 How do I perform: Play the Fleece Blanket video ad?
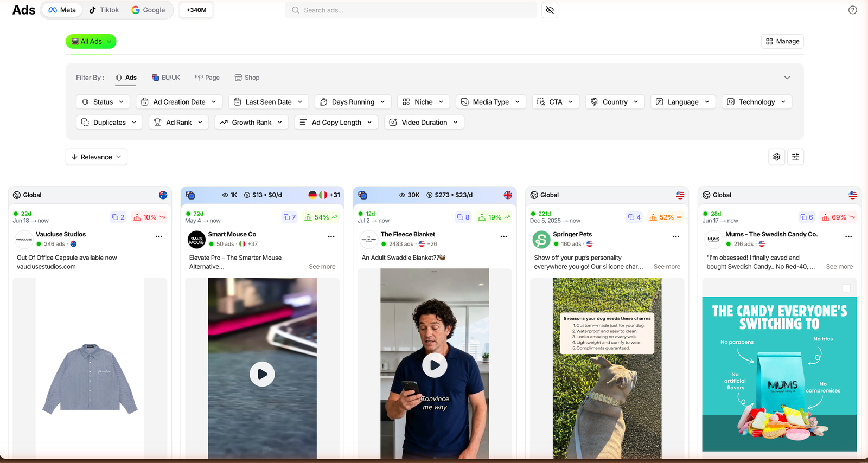(435, 365)
